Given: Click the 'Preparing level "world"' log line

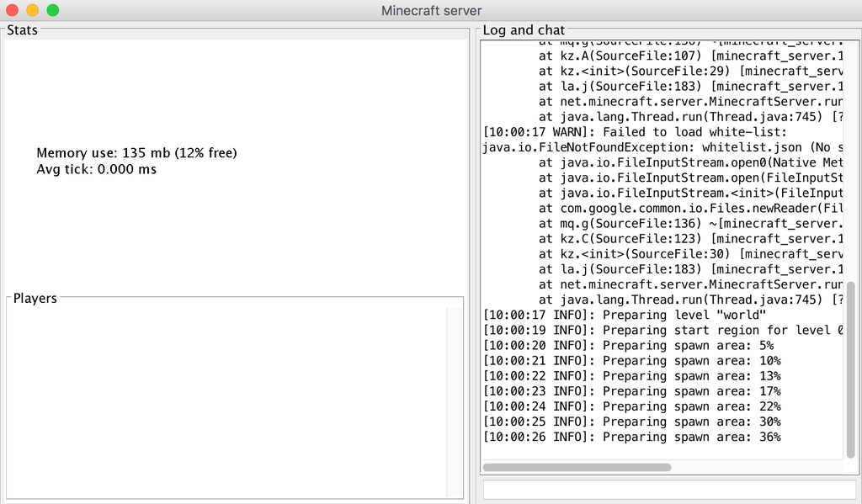Looking at the screenshot, I should pyautogui.click(x=624, y=315).
